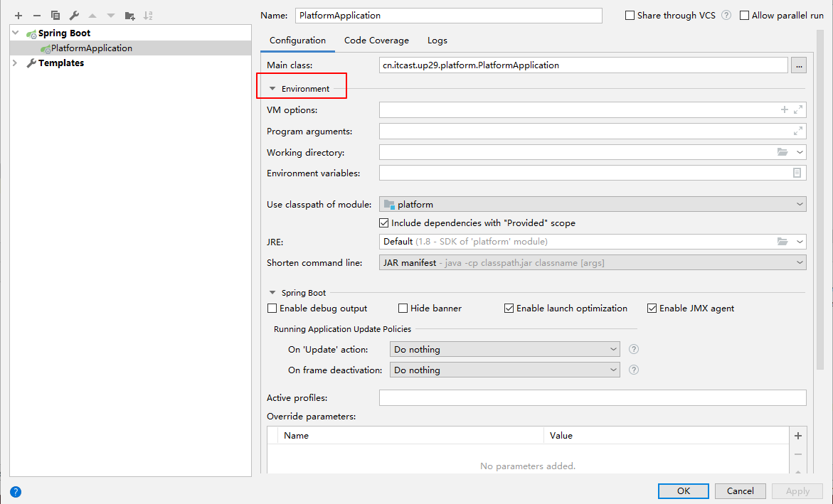Click OK button
The image size is (833, 504).
pos(683,490)
